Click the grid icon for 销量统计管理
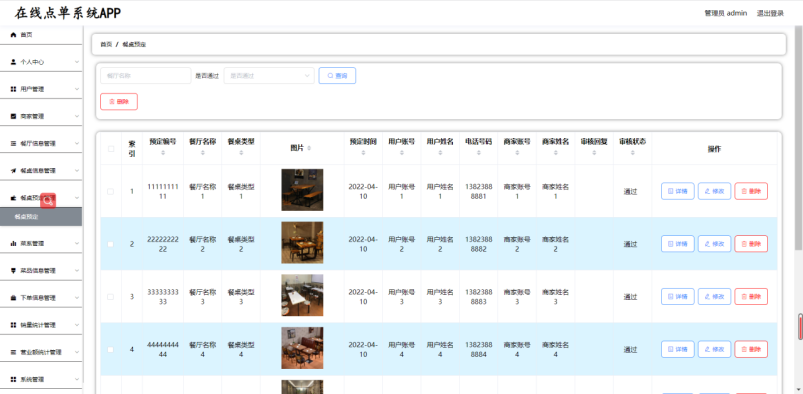This screenshot has height=394, width=803. coord(13,325)
